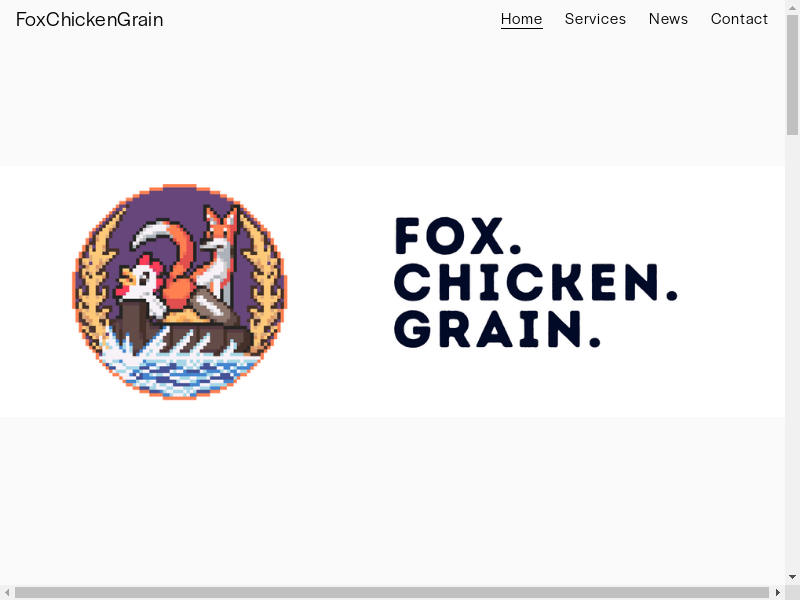Image resolution: width=800 pixels, height=600 pixels.
Task: Click the vertical scrollbar down arrow
Action: coord(792,577)
